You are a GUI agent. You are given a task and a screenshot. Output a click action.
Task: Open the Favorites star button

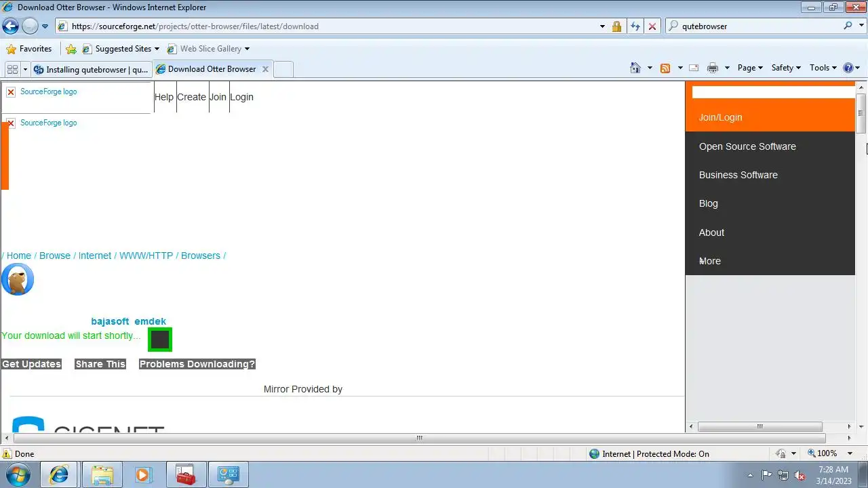[28, 49]
